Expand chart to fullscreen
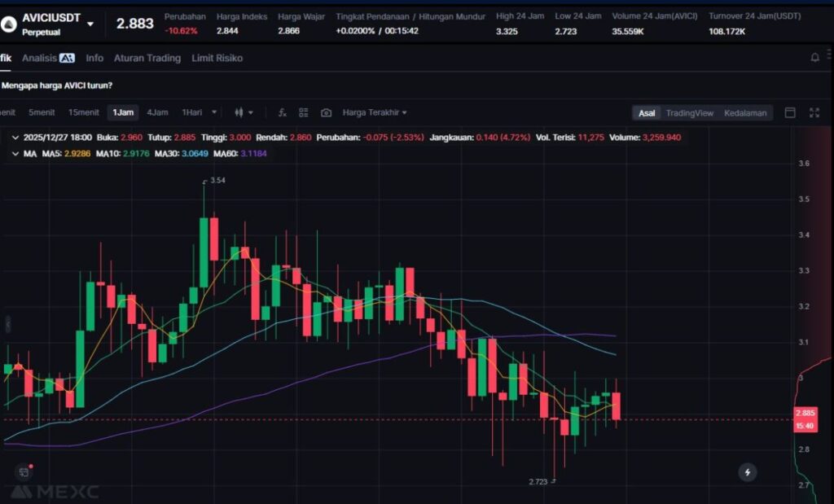The height and width of the screenshot is (504, 834). pyautogui.click(x=814, y=112)
